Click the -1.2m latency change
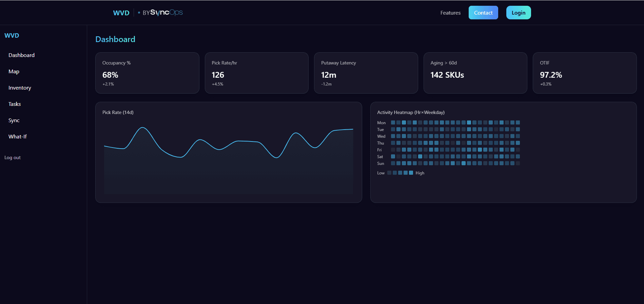 pos(326,84)
